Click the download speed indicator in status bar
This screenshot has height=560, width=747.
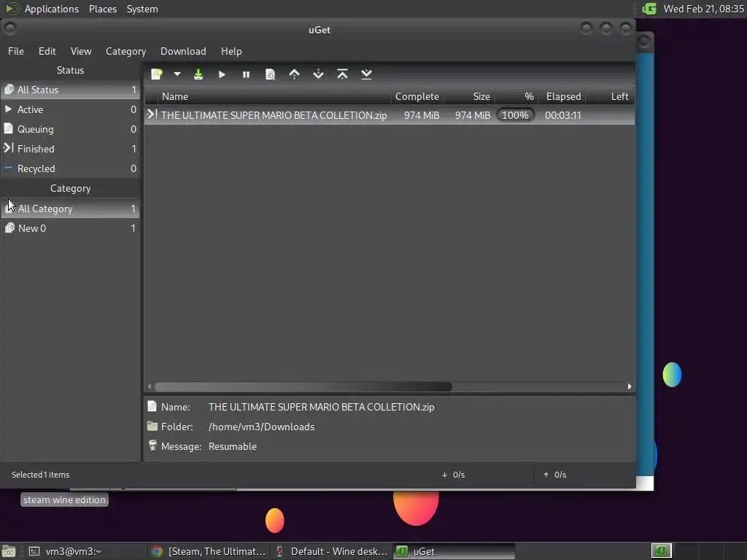click(x=453, y=475)
